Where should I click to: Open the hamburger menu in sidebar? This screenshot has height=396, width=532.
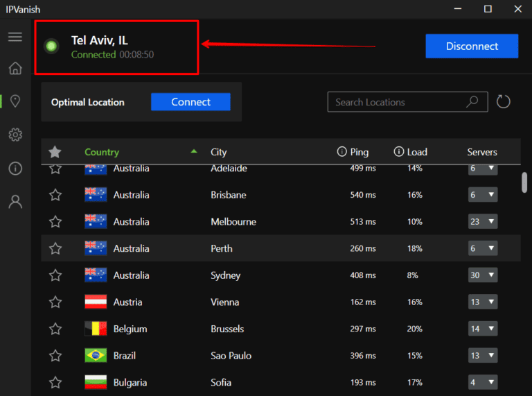tap(15, 37)
